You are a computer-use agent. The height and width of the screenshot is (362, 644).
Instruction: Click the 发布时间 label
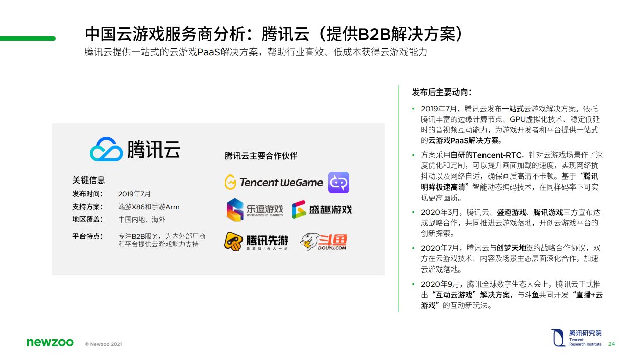88,194
